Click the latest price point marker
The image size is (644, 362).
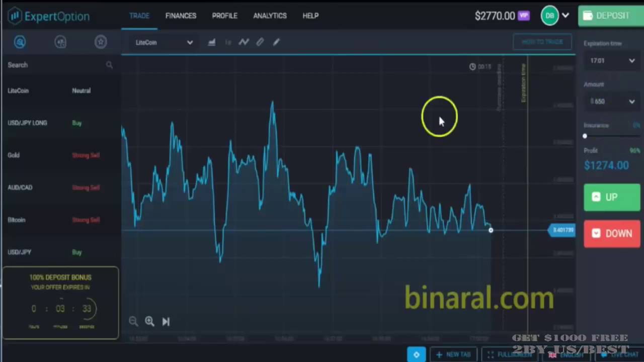coord(491,230)
